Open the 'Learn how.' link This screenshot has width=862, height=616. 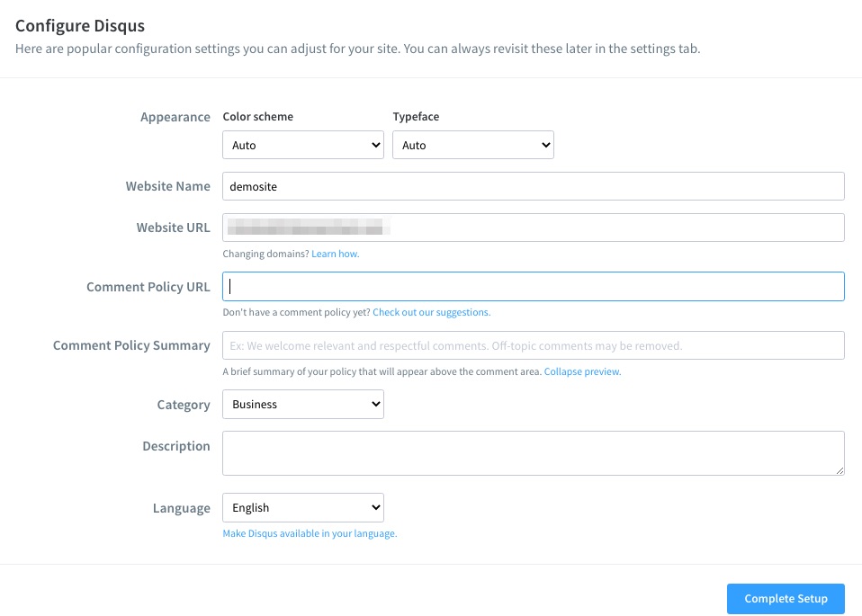coord(336,254)
